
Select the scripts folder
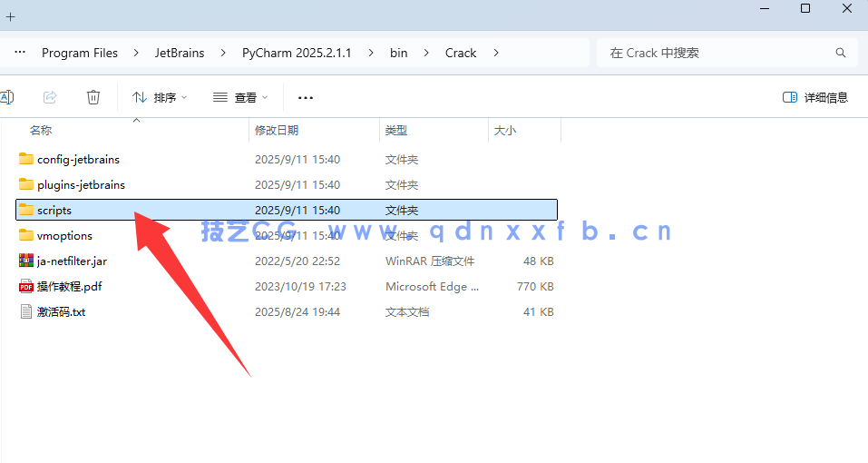point(287,210)
